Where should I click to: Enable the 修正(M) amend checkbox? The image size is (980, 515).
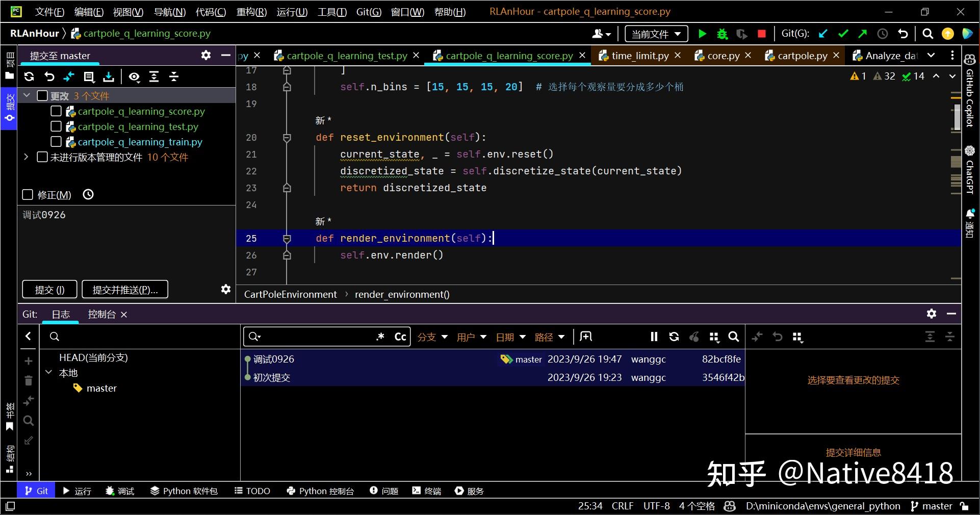(28, 195)
